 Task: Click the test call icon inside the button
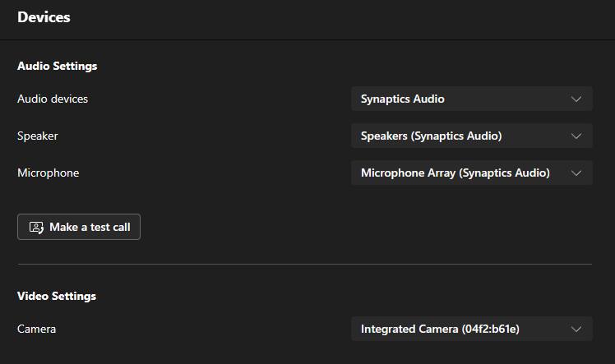click(36, 228)
